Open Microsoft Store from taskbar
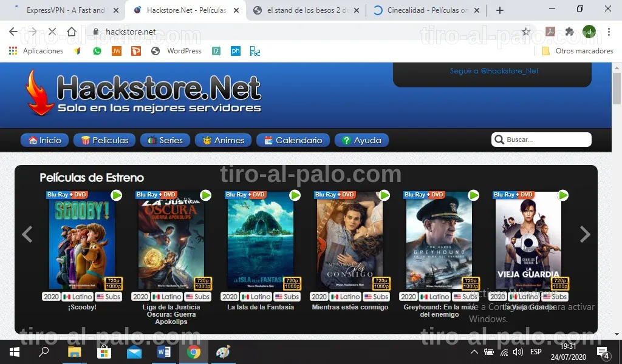 click(x=104, y=352)
